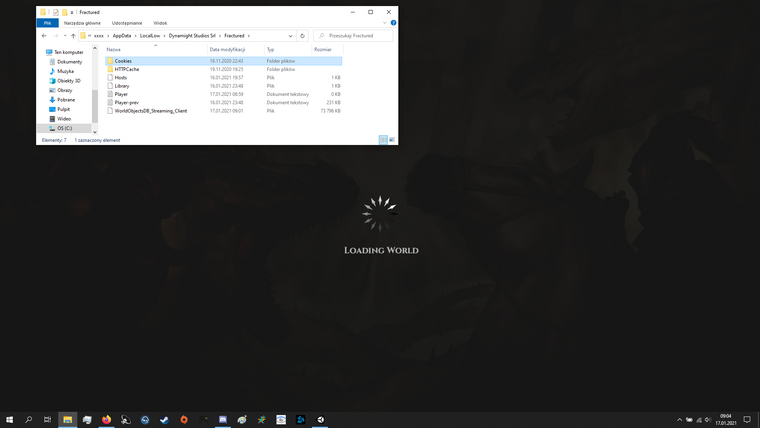Click the Przeszukaj Fractured search box
Screen dimensions: 760x428
click(x=355, y=36)
